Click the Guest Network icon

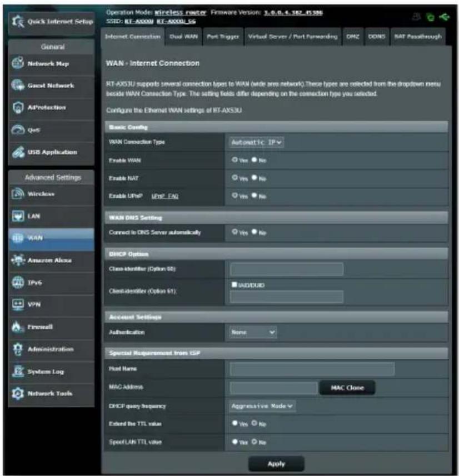18,86
